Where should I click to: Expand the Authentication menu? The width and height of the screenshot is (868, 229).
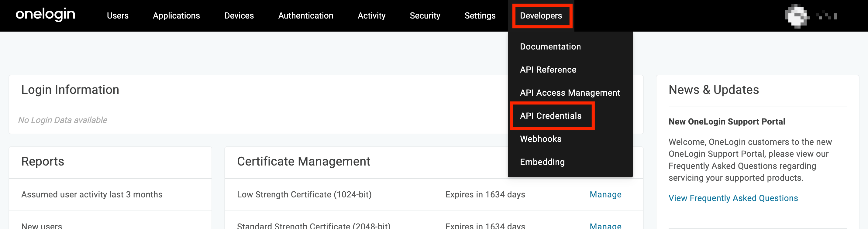click(306, 16)
